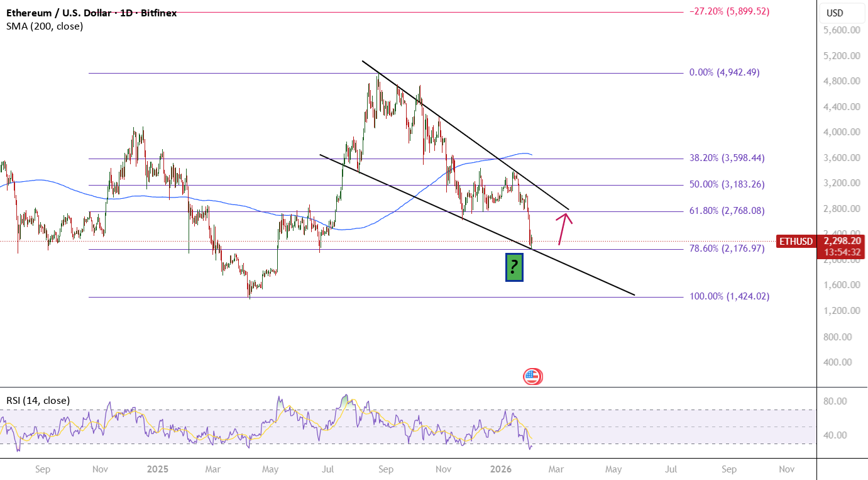Click the 40.00 RSI scale value
The height and width of the screenshot is (480, 868).
(x=835, y=435)
